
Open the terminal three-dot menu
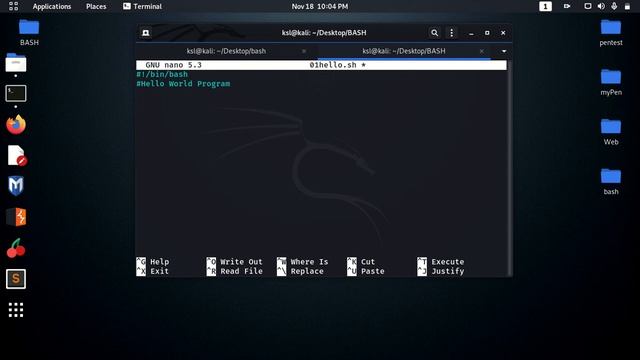(x=451, y=33)
